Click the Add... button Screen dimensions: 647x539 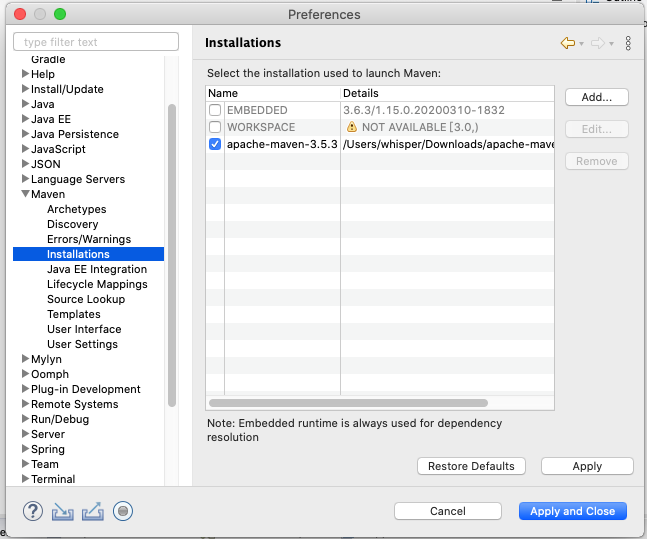(597, 97)
